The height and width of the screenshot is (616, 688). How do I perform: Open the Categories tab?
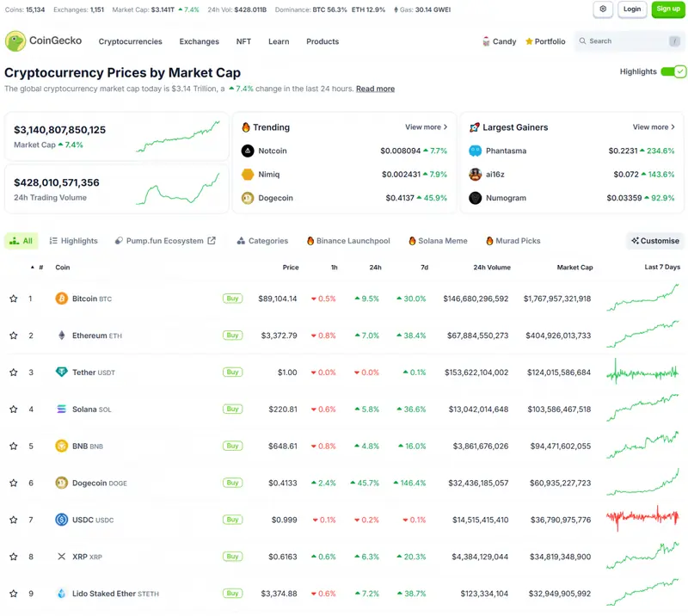pyautogui.click(x=262, y=241)
